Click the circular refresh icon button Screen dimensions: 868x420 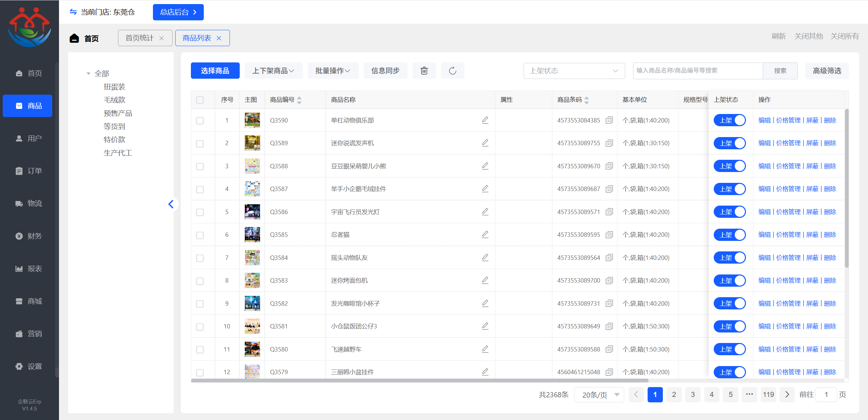pyautogui.click(x=452, y=71)
